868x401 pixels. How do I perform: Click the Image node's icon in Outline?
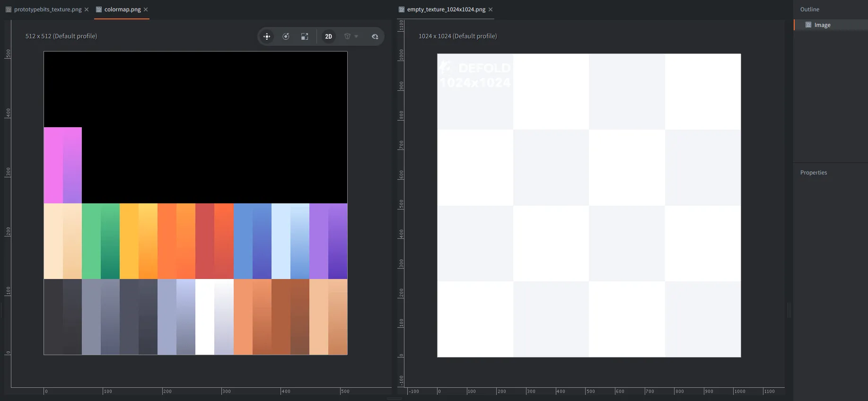tap(808, 25)
